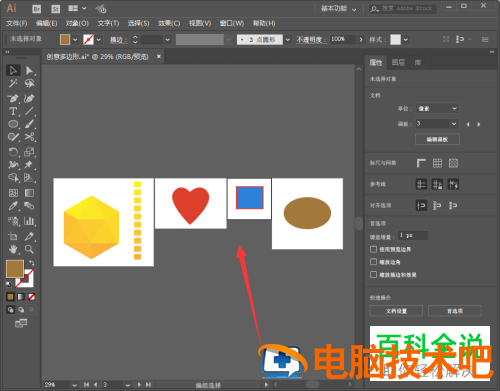Click the brown fill color swatch in toolbox
This screenshot has width=500, height=391.
15,269
